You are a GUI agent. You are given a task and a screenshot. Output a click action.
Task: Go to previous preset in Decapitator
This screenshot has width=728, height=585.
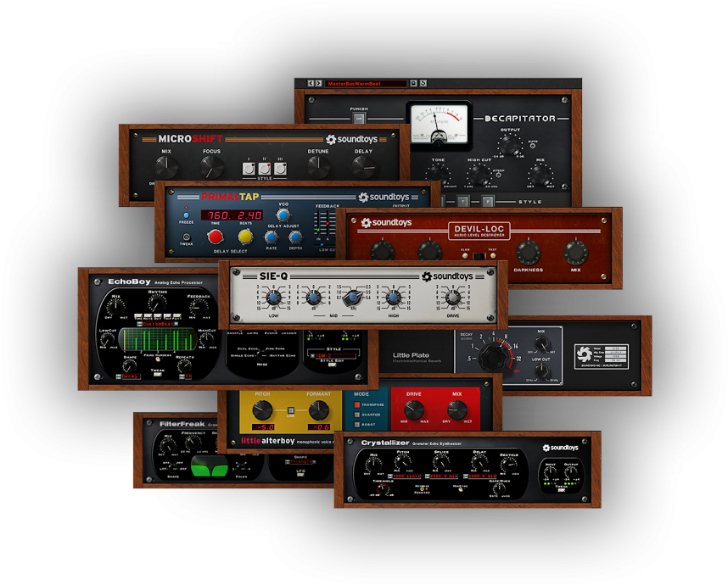coord(311,83)
